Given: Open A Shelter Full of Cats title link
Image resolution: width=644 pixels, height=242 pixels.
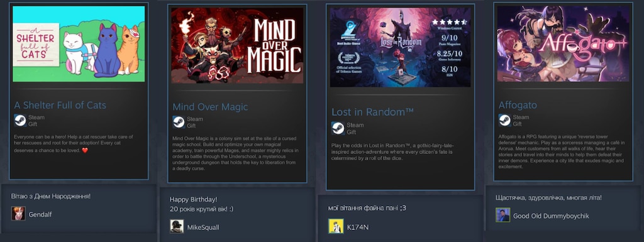Looking at the screenshot, I should (60, 105).
